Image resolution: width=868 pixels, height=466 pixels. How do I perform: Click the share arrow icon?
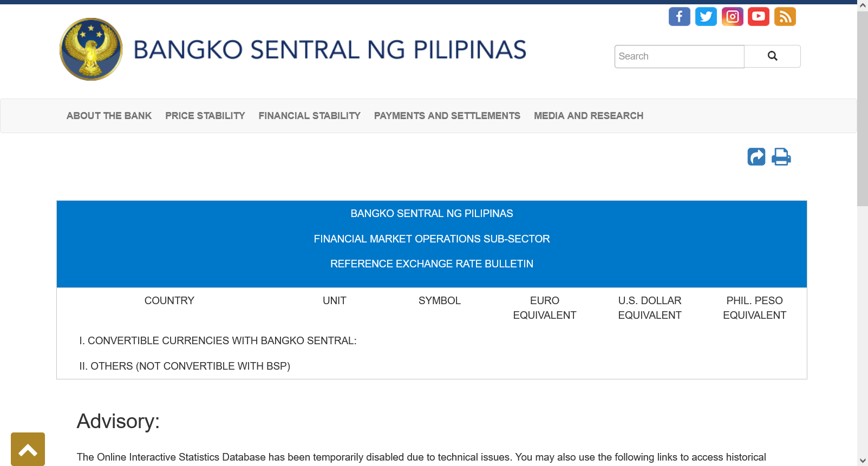(x=756, y=156)
